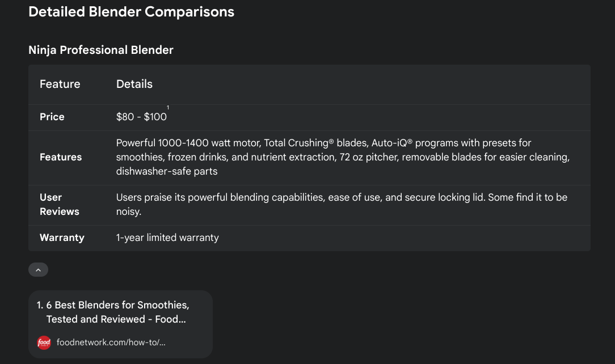Click the Ninja Professional Blender subheading
The width and height of the screenshot is (615, 364).
point(101,50)
